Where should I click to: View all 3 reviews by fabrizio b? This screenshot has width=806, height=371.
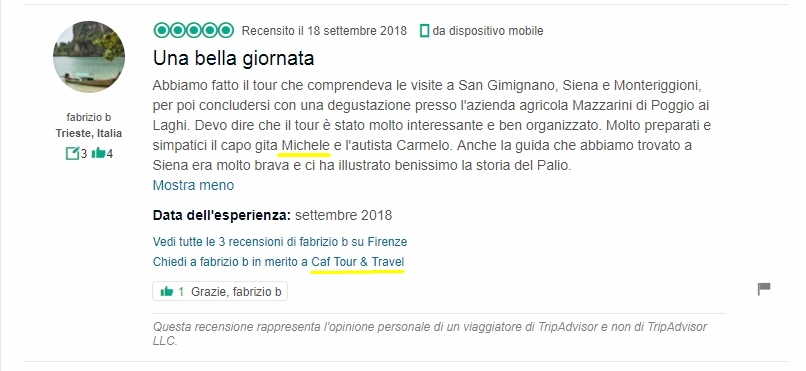pyautogui.click(x=280, y=242)
